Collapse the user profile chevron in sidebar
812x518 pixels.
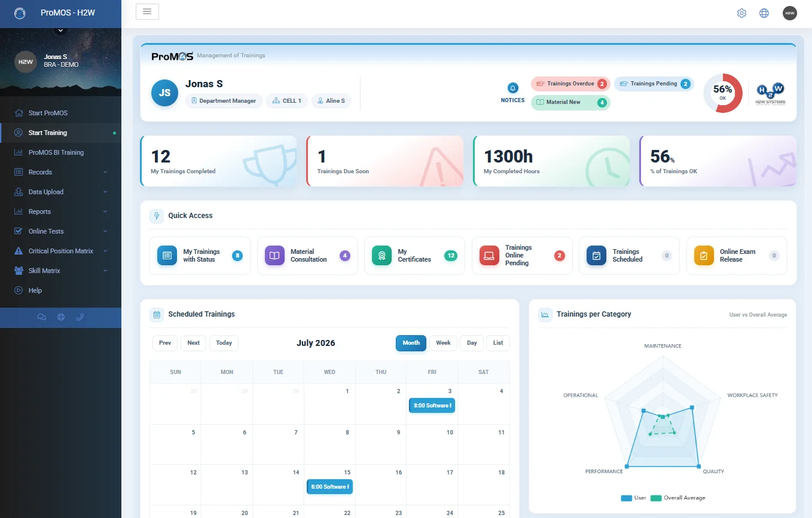point(60,29)
